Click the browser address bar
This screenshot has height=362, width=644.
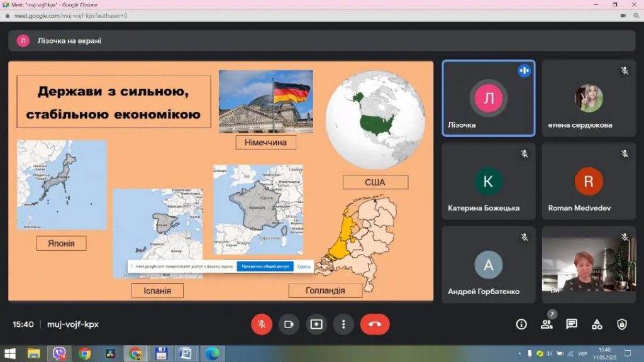pos(314,15)
